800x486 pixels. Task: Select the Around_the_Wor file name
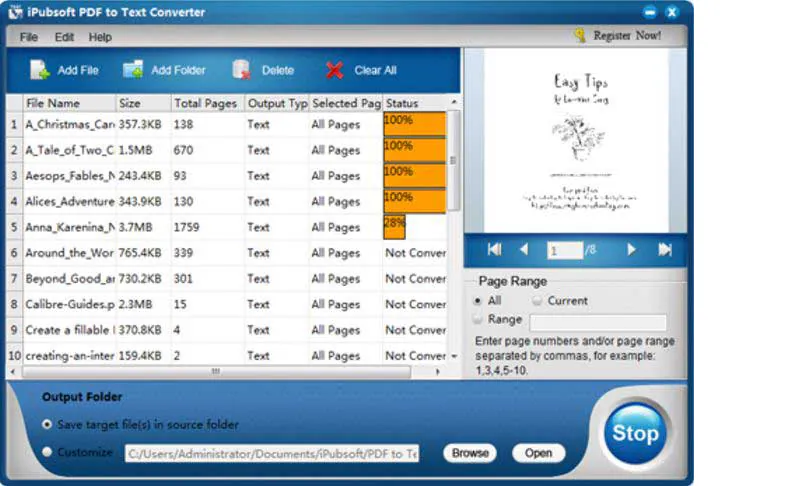click(x=70, y=253)
